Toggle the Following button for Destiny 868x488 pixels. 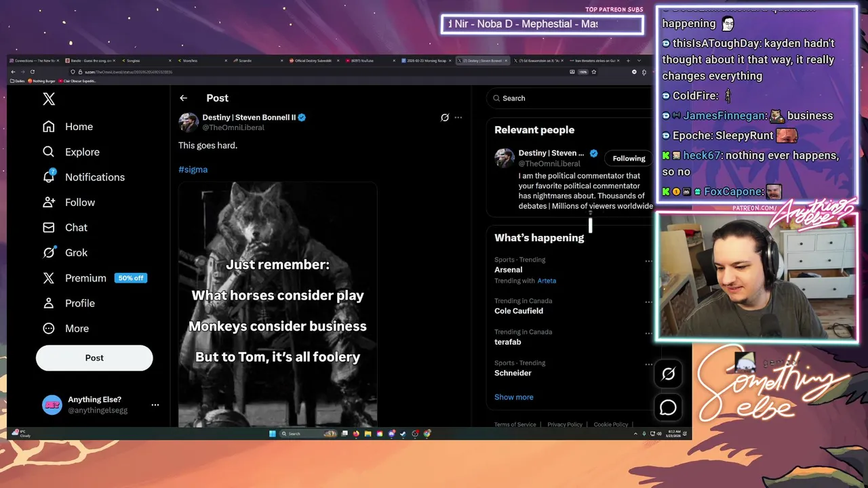[x=629, y=159]
